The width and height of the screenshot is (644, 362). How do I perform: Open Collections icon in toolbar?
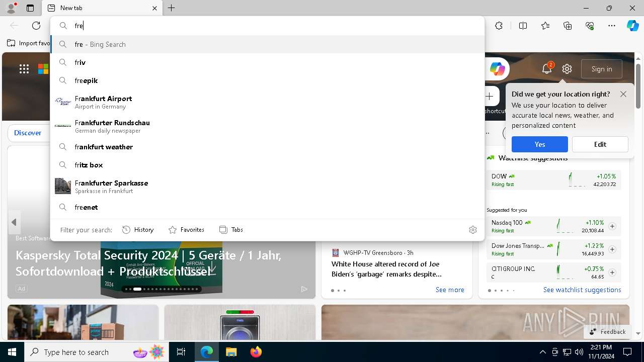click(568, 26)
